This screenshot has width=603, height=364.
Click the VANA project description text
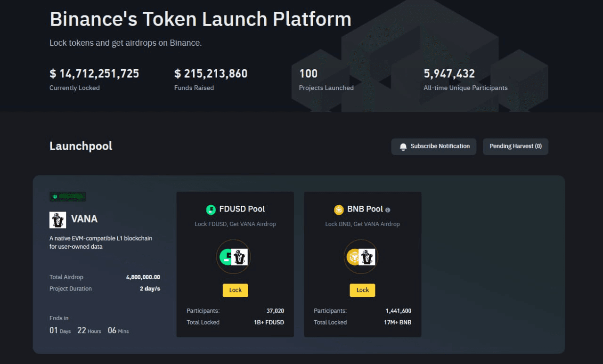101,243
